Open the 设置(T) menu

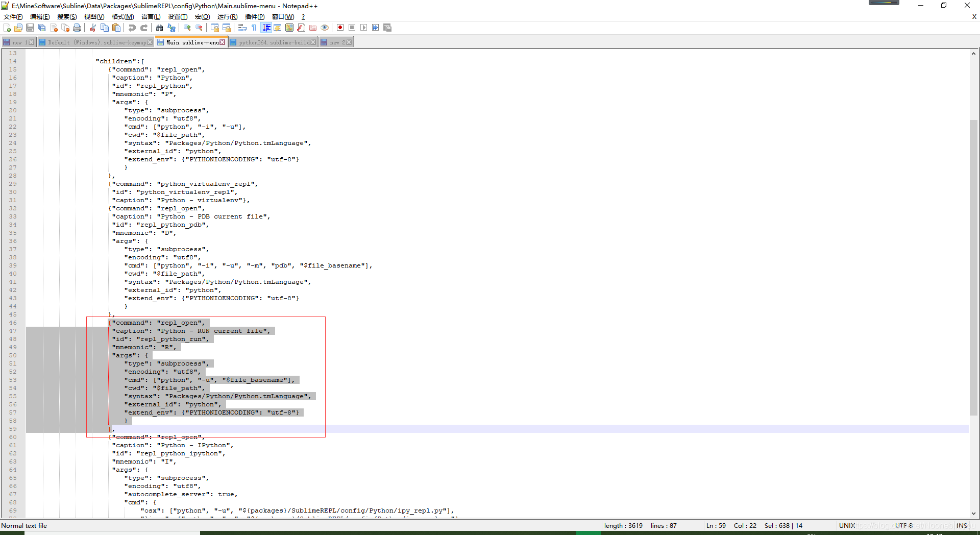click(x=178, y=17)
